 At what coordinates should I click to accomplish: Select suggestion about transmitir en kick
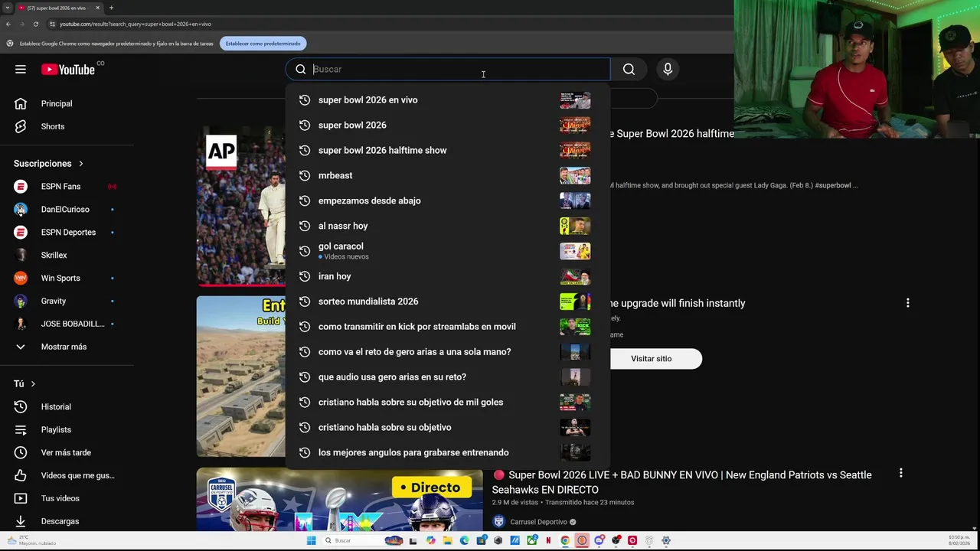[448, 327]
